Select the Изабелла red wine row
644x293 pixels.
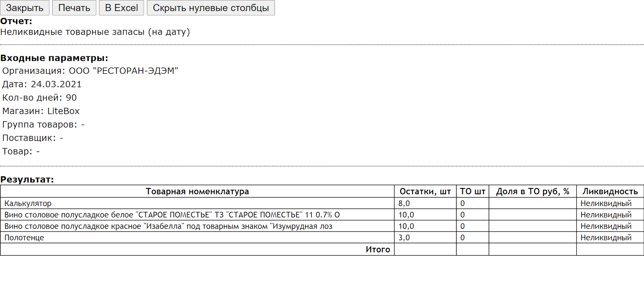tap(168, 226)
